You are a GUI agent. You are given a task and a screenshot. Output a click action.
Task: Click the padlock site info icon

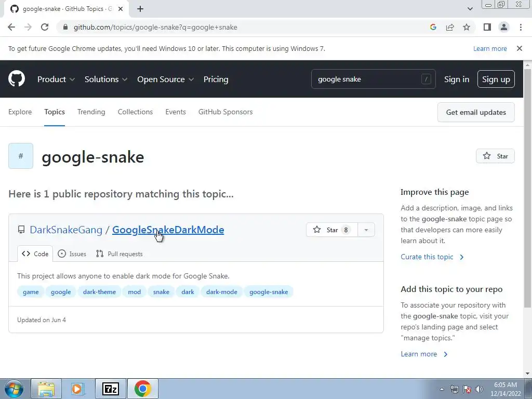click(x=65, y=27)
